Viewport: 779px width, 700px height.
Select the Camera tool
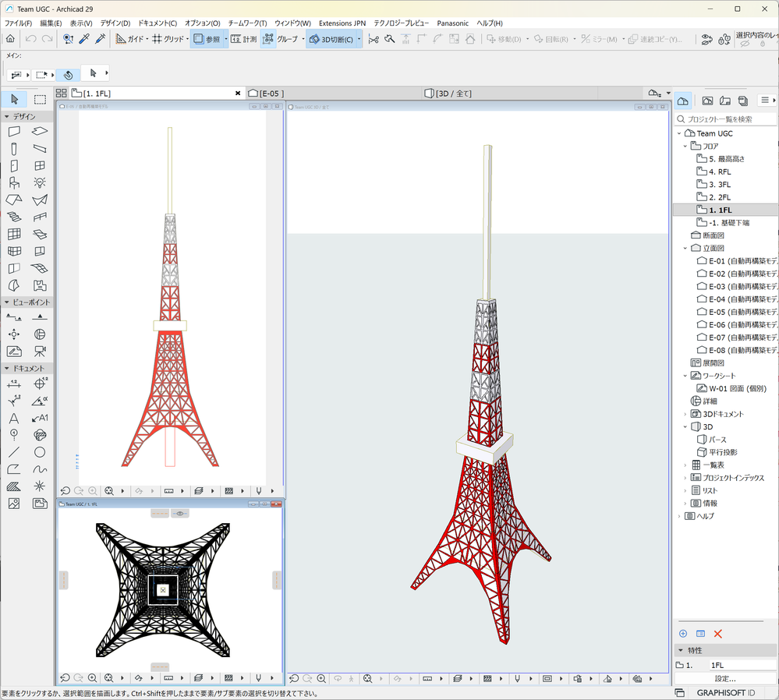click(40, 352)
